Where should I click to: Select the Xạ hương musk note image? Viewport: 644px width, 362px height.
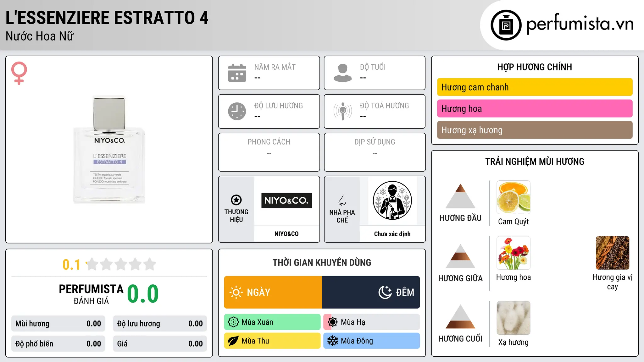click(x=514, y=318)
